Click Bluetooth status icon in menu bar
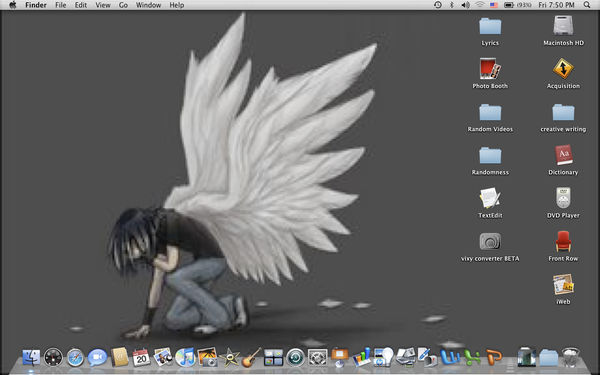This screenshot has width=600, height=375. pyautogui.click(x=452, y=5)
